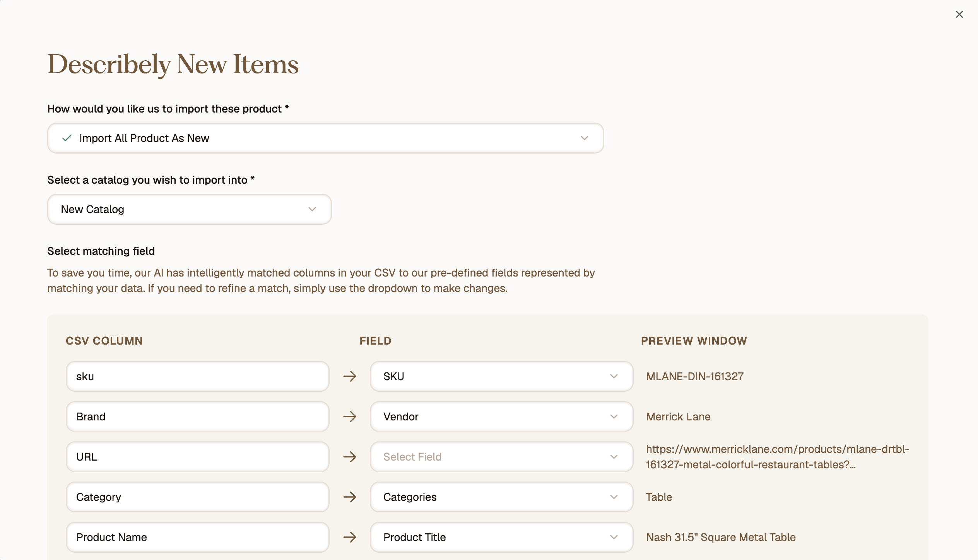Viewport: 978px width, 560px height.
Task: Click the arrow icon beside Product Name
Action: click(350, 537)
